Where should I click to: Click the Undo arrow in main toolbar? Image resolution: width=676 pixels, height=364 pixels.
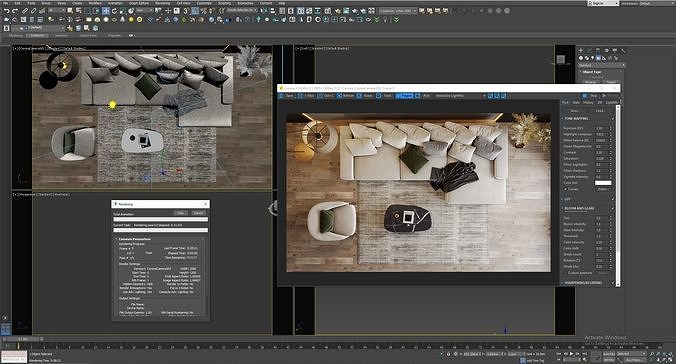[x=7, y=10]
